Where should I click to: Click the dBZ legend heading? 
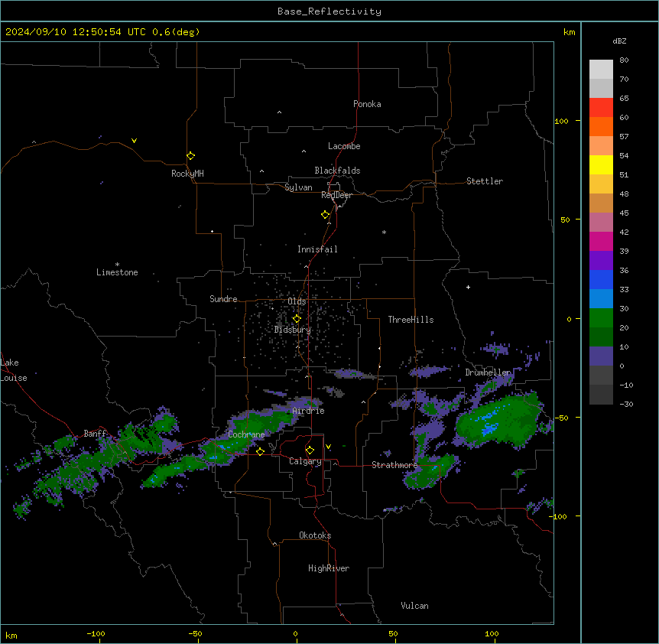[x=619, y=41]
